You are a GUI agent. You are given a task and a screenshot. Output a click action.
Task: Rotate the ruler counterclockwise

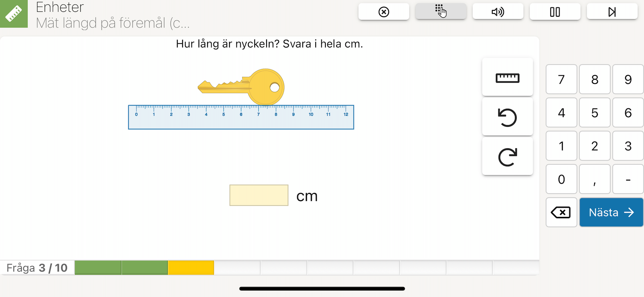pos(508,117)
